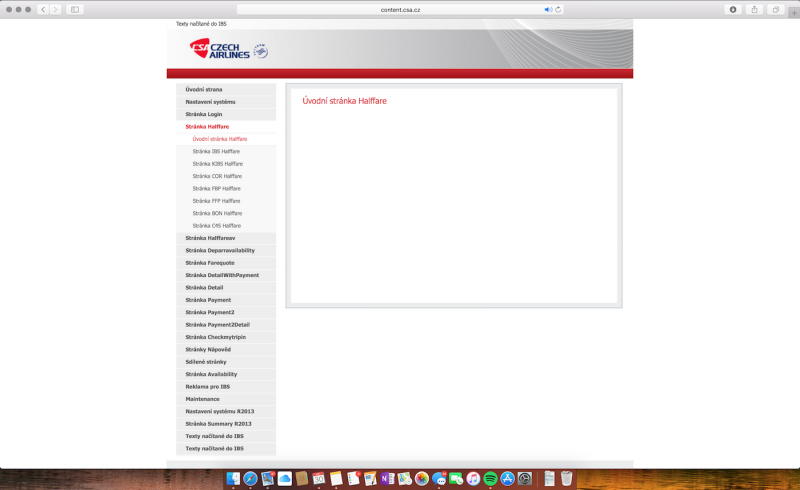
Task: Open Nastavení systému R2013 in the sidebar
Action: tap(226, 411)
